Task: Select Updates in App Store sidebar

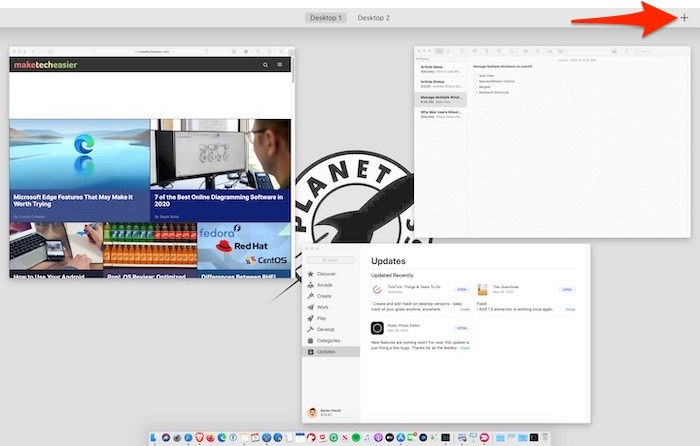Action: click(x=331, y=352)
